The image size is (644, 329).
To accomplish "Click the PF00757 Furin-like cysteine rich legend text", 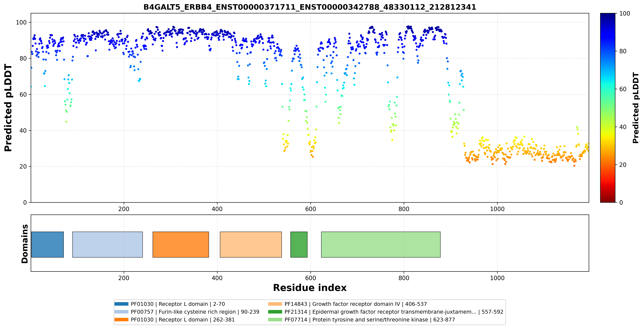I will pos(195,312).
